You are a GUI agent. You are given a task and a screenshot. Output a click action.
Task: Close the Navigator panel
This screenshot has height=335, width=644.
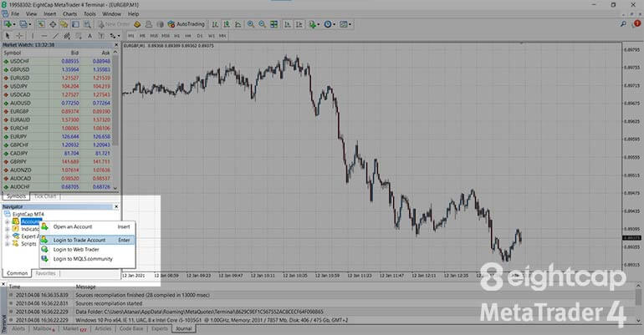pyautogui.click(x=115, y=206)
